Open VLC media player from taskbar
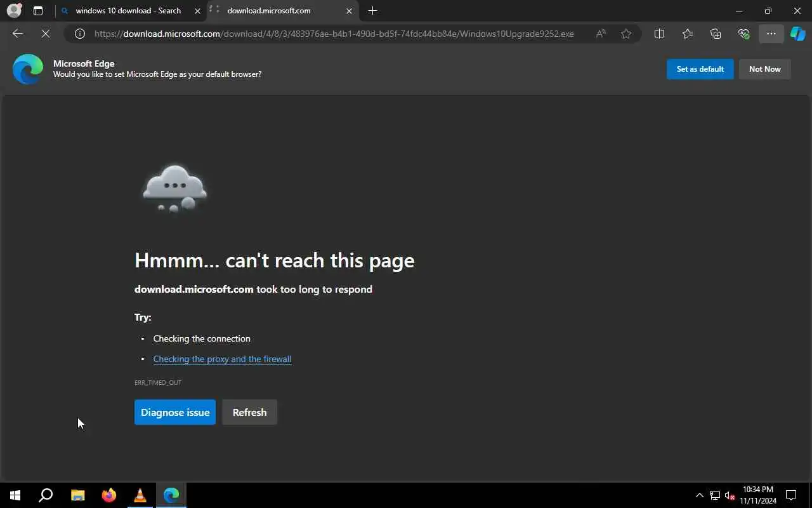Image resolution: width=812 pixels, height=508 pixels. (x=140, y=495)
